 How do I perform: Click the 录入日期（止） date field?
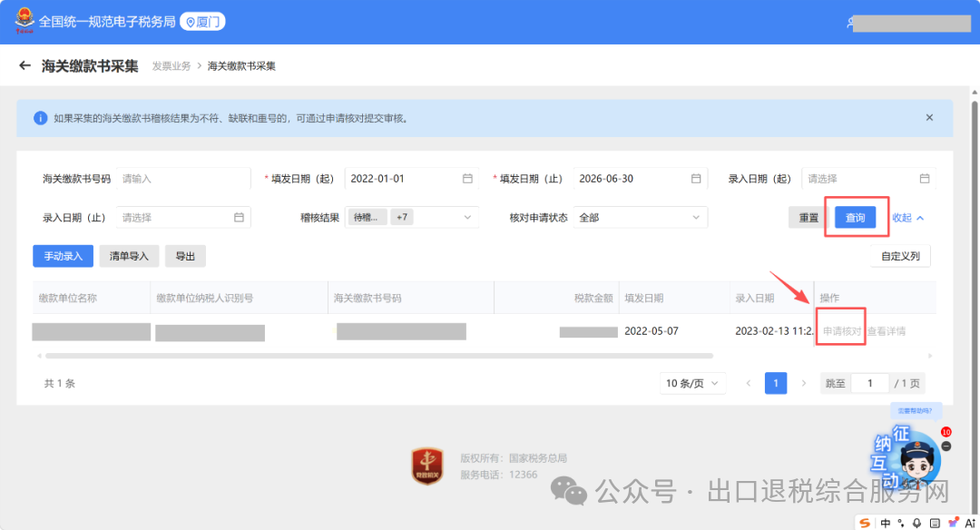pyautogui.click(x=183, y=218)
